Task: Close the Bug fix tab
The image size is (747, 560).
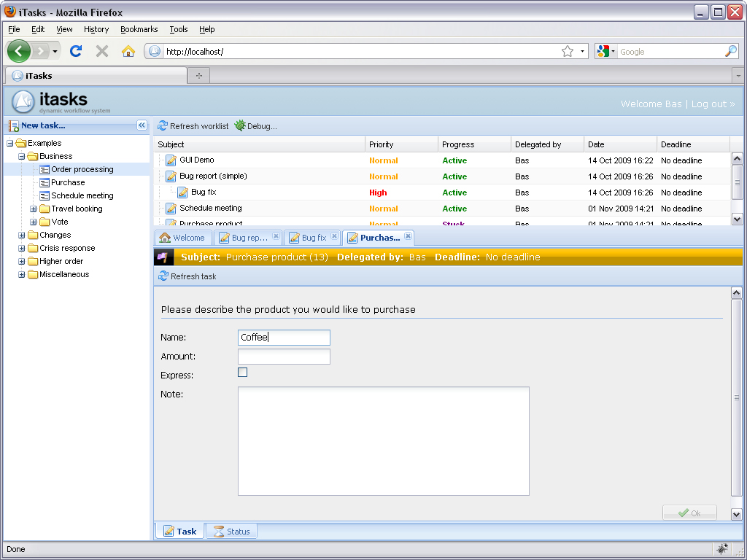Action: (334, 237)
